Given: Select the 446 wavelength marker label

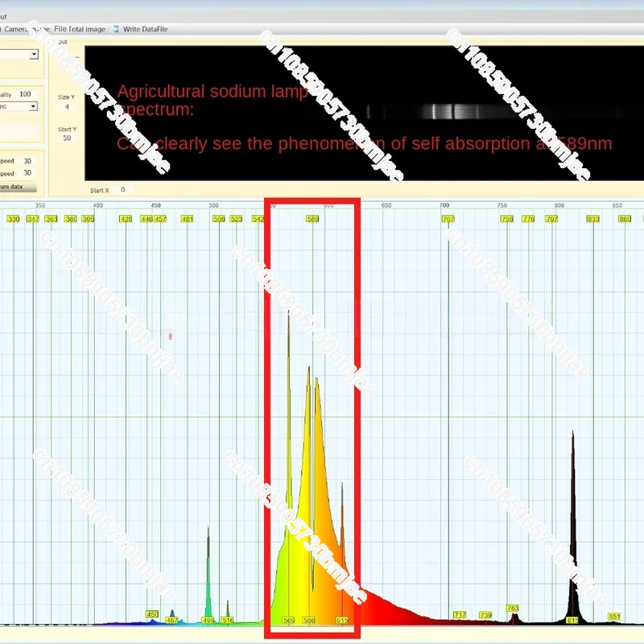Looking at the screenshot, I should coord(147,219).
